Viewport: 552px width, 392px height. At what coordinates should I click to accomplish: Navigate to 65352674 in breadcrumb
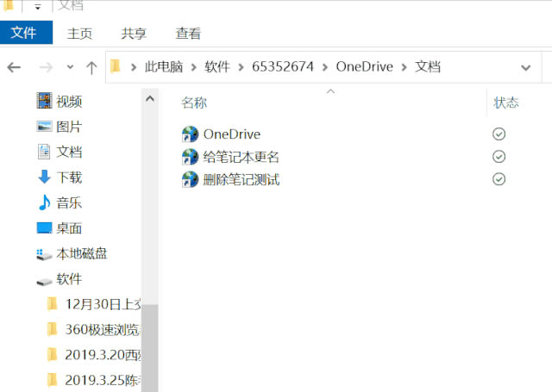coord(283,67)
